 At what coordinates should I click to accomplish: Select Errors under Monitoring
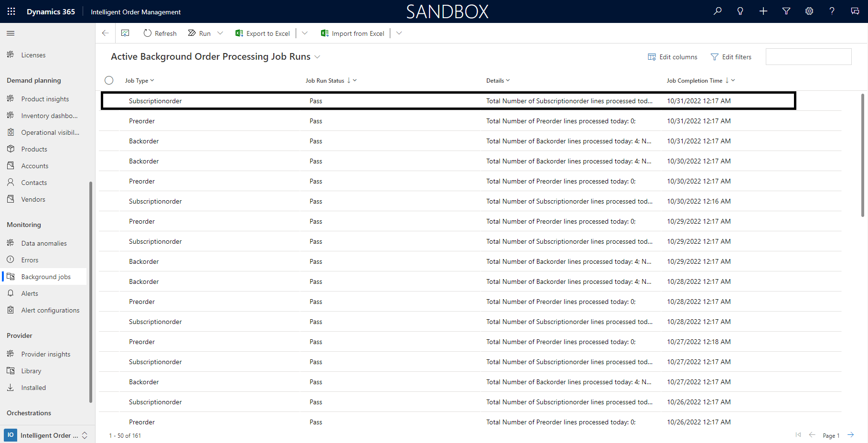(30, 259)
